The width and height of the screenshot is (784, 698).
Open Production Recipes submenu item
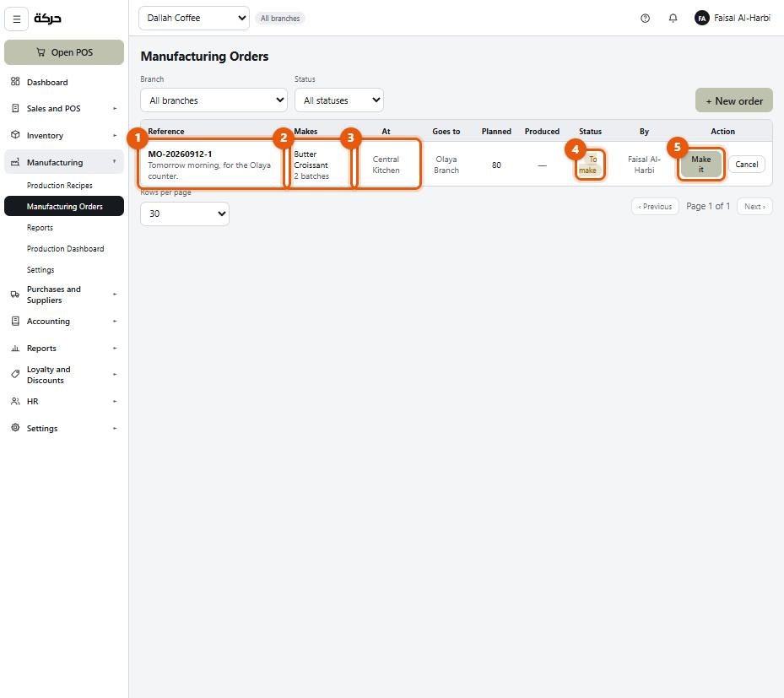[64, 185]
